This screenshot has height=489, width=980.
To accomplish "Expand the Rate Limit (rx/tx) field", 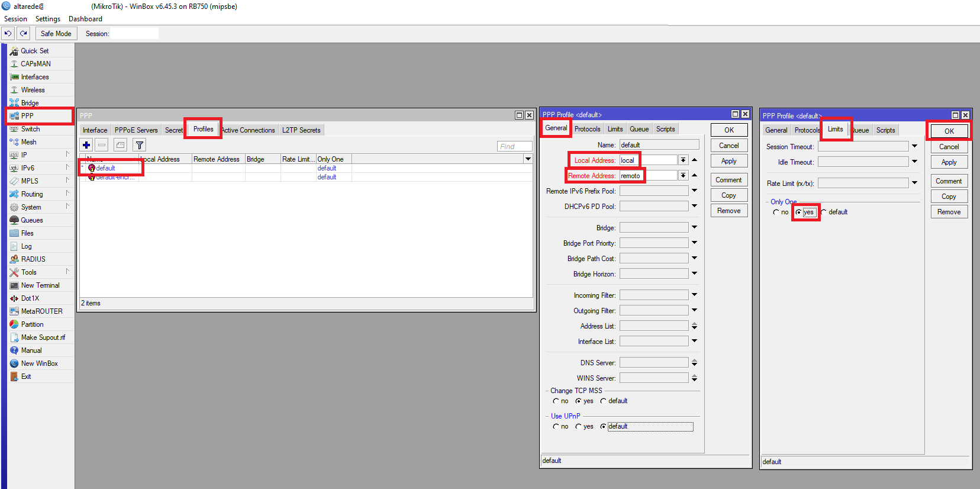I will (915, 183).
